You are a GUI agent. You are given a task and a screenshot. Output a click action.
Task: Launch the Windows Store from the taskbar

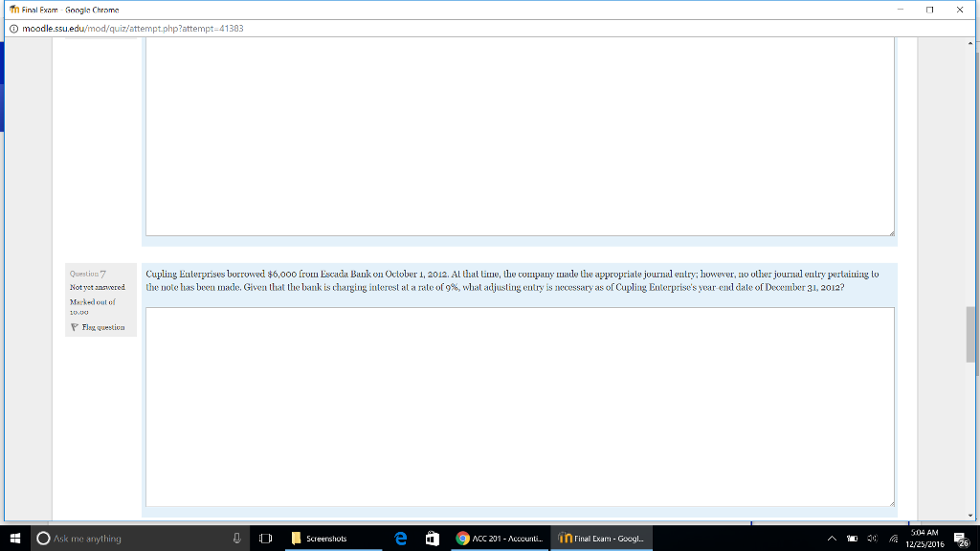tap(432, 538)
